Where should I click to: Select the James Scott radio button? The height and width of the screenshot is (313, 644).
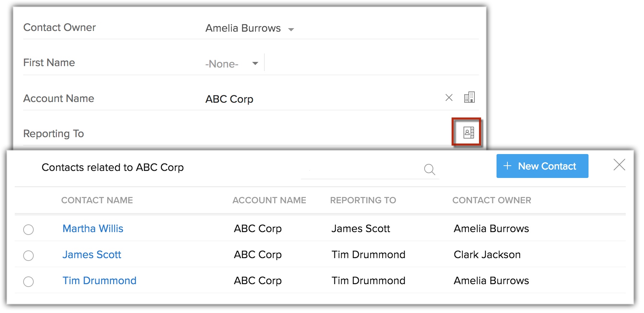28,256
